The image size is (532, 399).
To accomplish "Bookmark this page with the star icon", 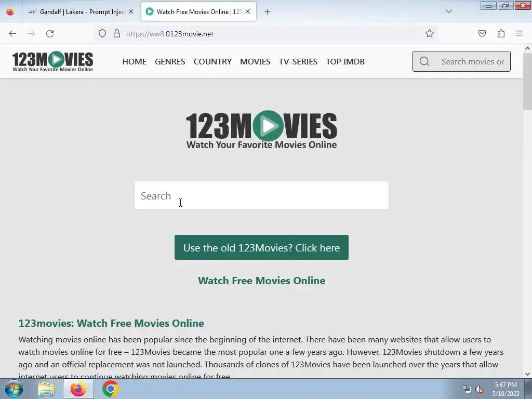I will pyautogui.click(x=430, y=34).
